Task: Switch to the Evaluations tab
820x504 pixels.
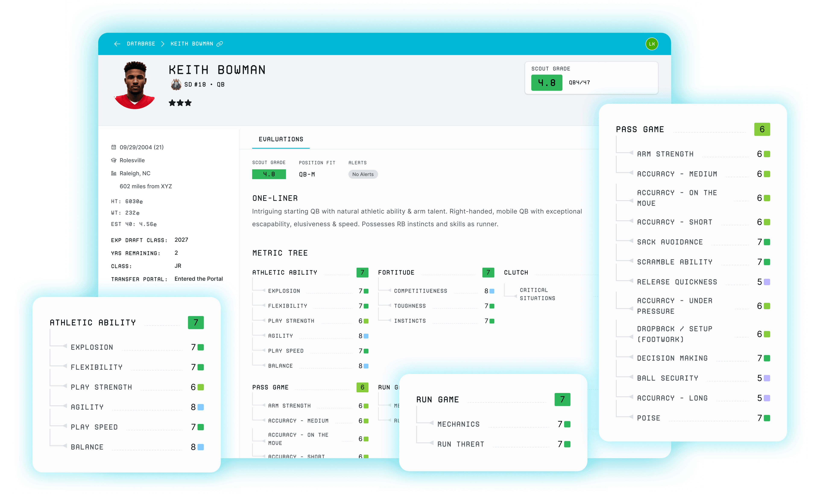Action: [281, 139]
